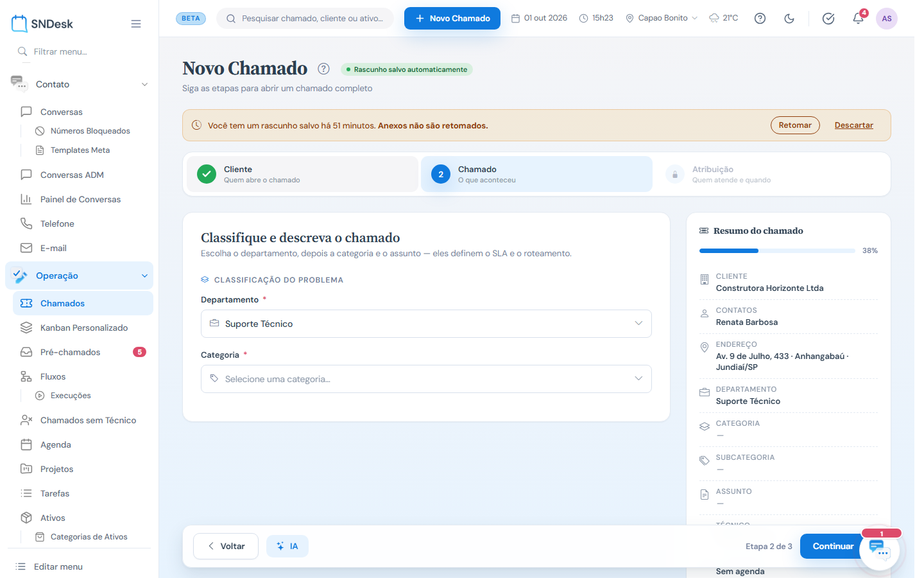Click the Novo Chamado button
924x578 pixels.
[452, 18]
